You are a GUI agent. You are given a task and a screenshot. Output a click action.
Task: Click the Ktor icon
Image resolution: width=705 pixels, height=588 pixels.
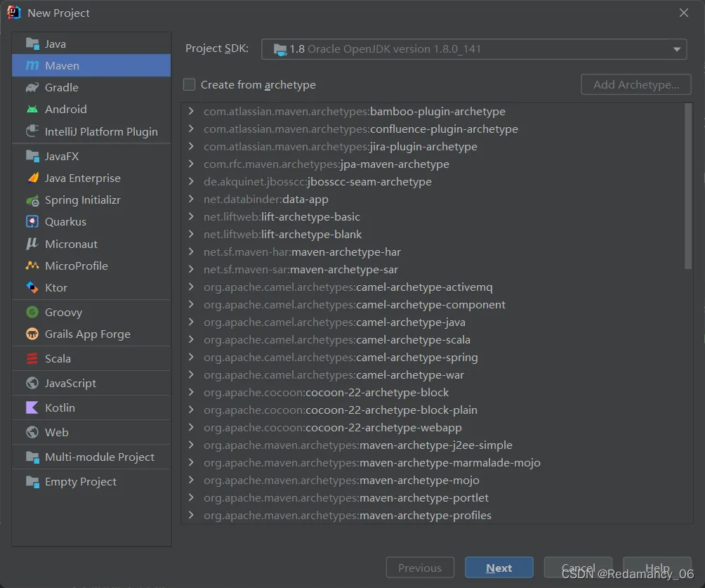(32, 287)
